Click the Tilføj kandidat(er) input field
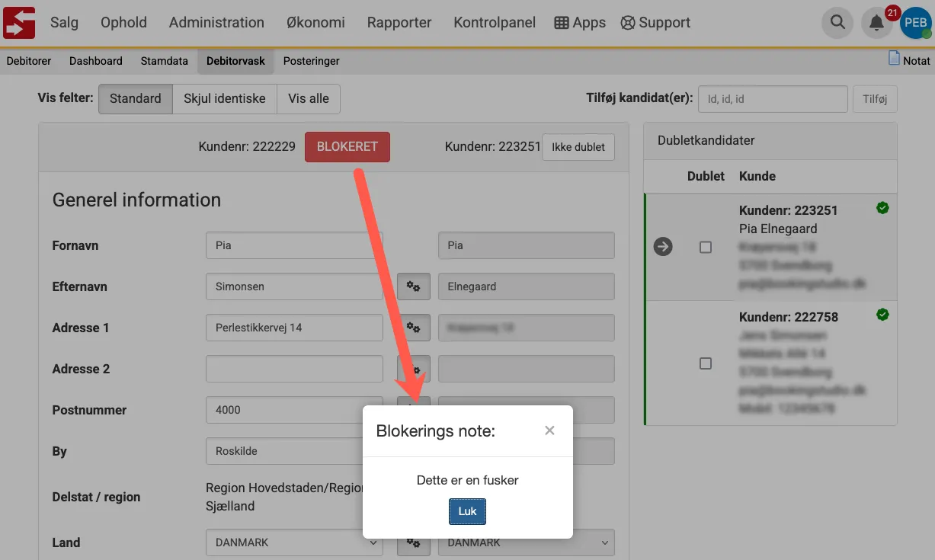This screenshot has height=560, width=935. pos(773,99)
